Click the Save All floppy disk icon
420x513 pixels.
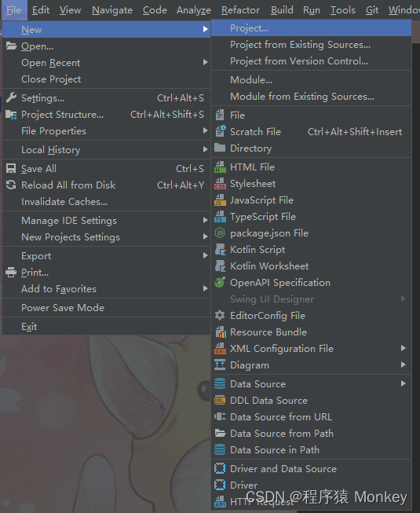click(x=11, y=168)
